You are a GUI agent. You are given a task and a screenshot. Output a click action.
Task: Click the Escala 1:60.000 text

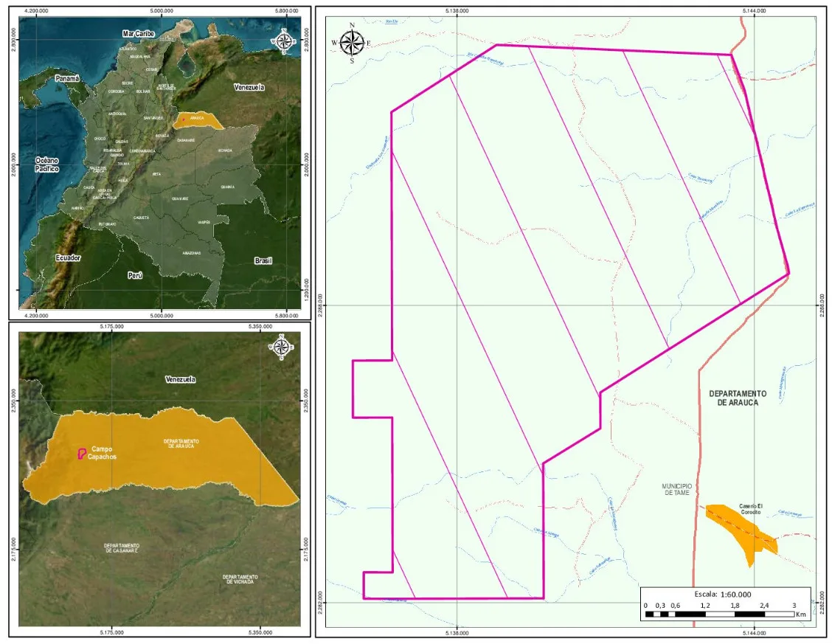click(723, 594)
